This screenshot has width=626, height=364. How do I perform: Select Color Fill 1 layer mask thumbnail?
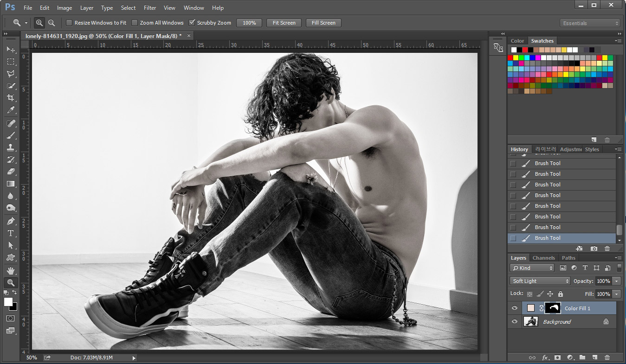(553, 308)
